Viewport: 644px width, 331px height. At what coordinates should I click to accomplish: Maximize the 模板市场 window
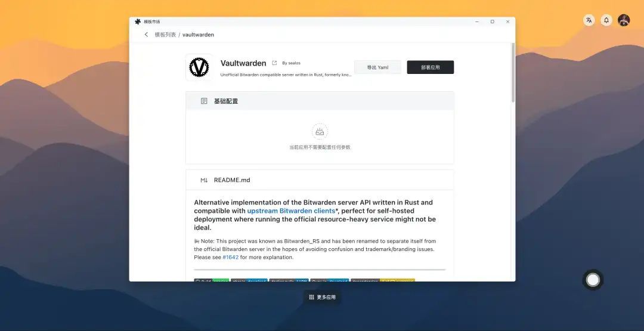[492, 21]
